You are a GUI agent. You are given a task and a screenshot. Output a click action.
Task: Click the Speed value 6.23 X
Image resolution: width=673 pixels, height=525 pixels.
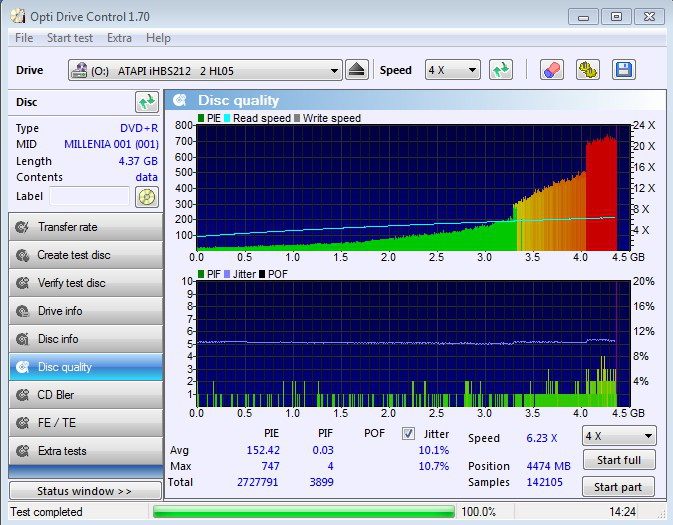542,438
